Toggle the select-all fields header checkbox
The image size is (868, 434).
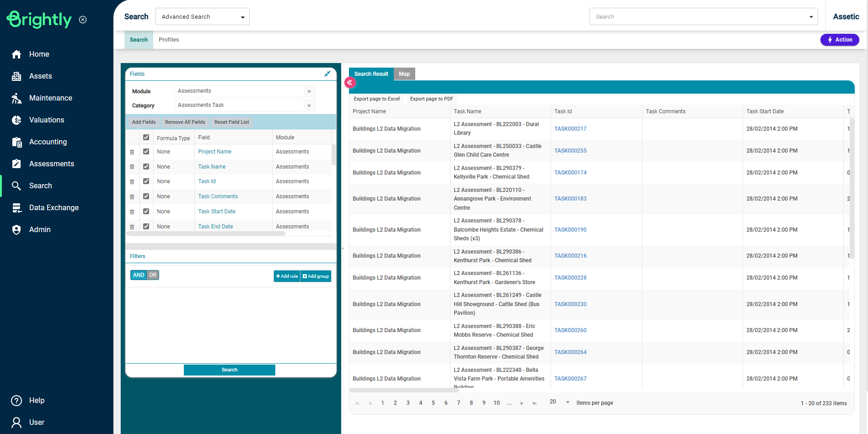[146, 138]
